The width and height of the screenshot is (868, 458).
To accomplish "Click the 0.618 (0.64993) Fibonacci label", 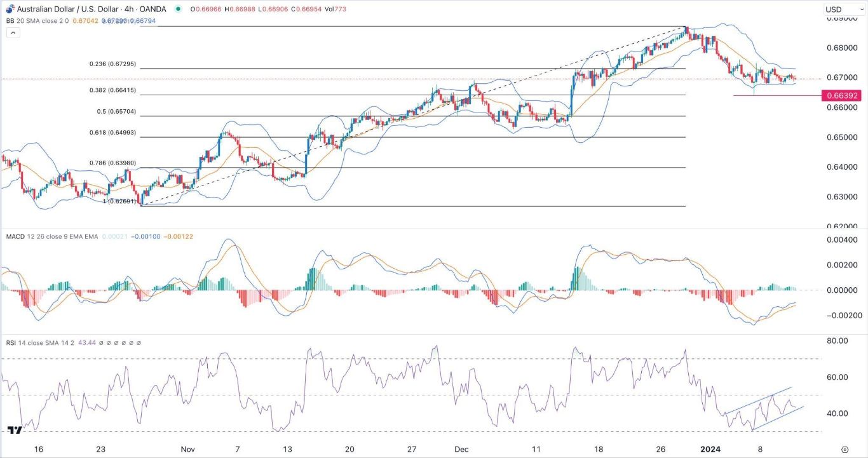I will 112,133.
